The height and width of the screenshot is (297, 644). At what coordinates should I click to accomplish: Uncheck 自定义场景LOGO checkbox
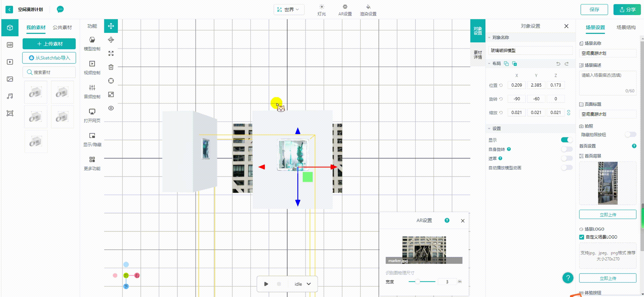coord(582,237)
